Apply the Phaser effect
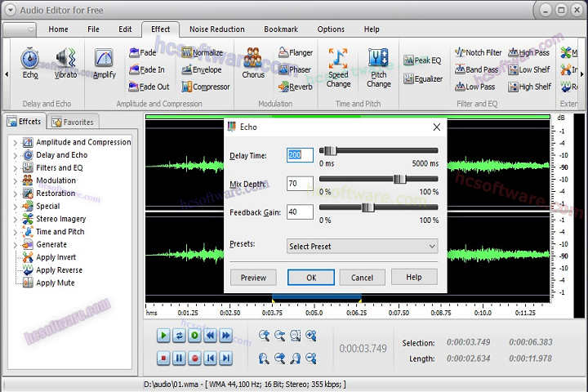Screen dimensions: 588x392 pyautogui.click(x=295, y=69)
